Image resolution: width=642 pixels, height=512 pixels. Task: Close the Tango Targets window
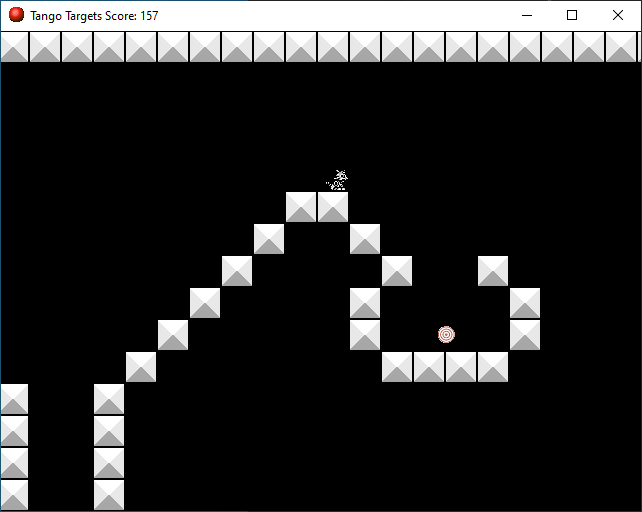[x=618, y=16]
